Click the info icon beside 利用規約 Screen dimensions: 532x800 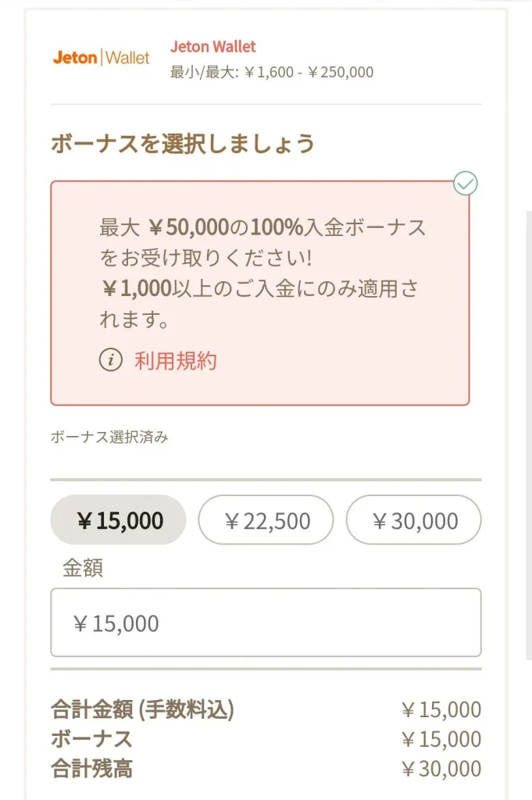[x=112, y=361]
